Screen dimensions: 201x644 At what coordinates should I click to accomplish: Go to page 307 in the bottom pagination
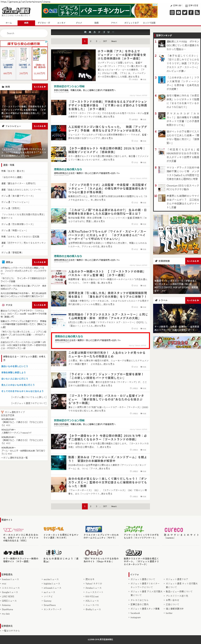105,506
